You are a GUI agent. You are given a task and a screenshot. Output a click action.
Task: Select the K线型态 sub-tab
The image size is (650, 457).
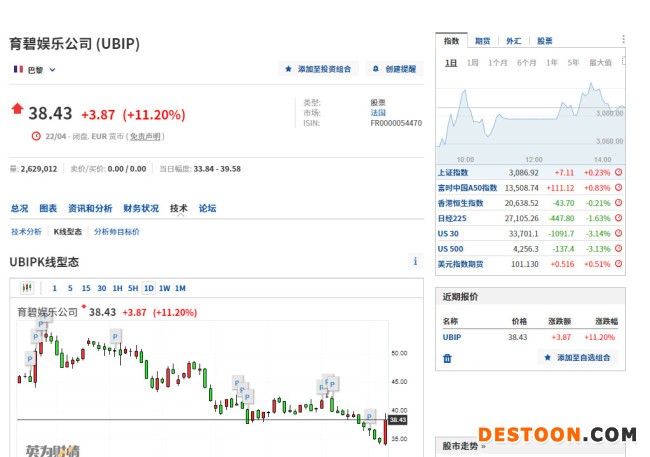point(68,231)
